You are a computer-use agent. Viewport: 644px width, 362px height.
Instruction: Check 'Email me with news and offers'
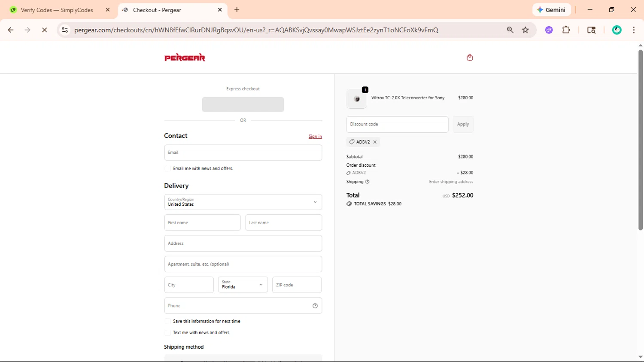pos(167,169)
